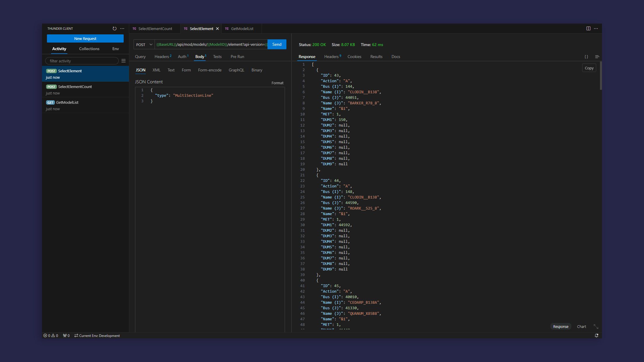Select the Form-encode body type
The height and width of the screenshot is (362, 644).
point(210,70)
